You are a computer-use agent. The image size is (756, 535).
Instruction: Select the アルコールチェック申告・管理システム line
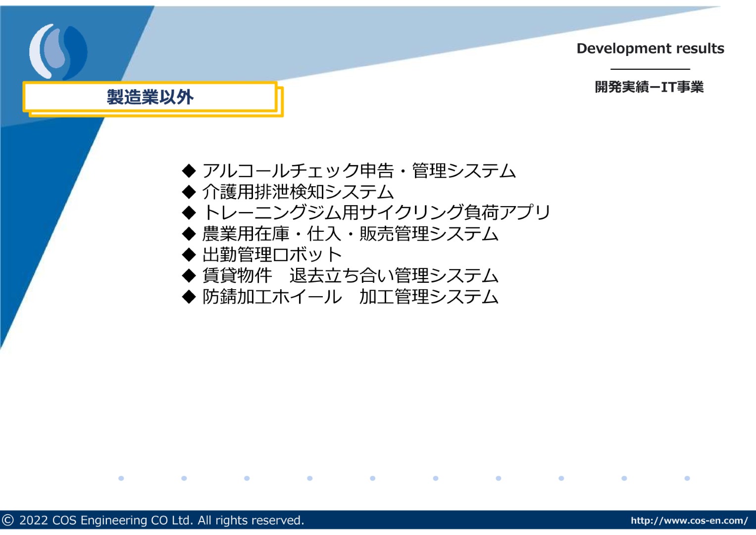[349, 171]
